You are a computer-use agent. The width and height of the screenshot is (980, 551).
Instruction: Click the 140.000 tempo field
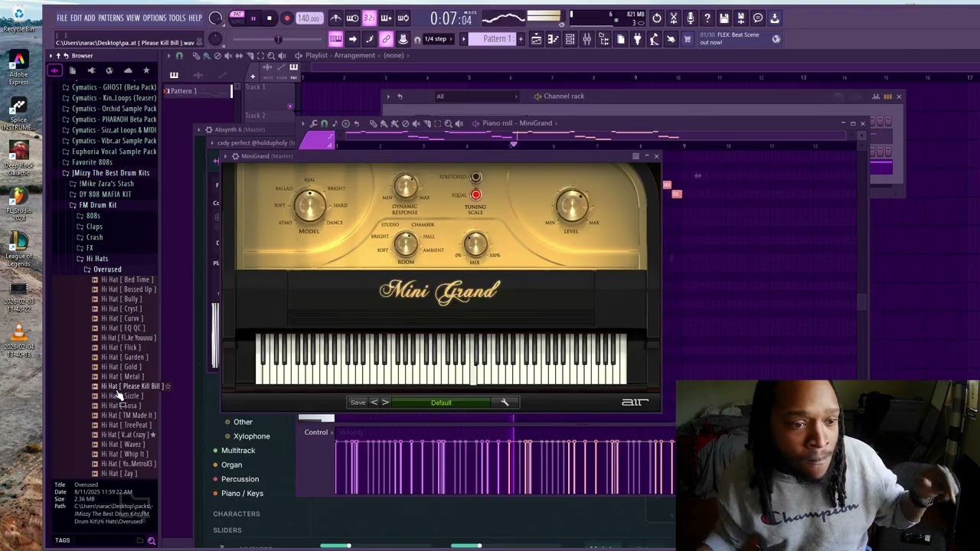click(x=309, y=18)
